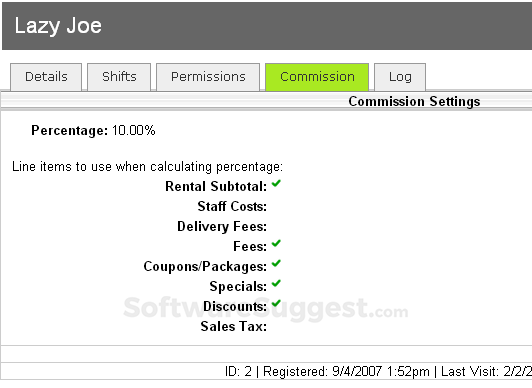
Task: Click the Lazy Joe header title
Action: pos(58,26)
